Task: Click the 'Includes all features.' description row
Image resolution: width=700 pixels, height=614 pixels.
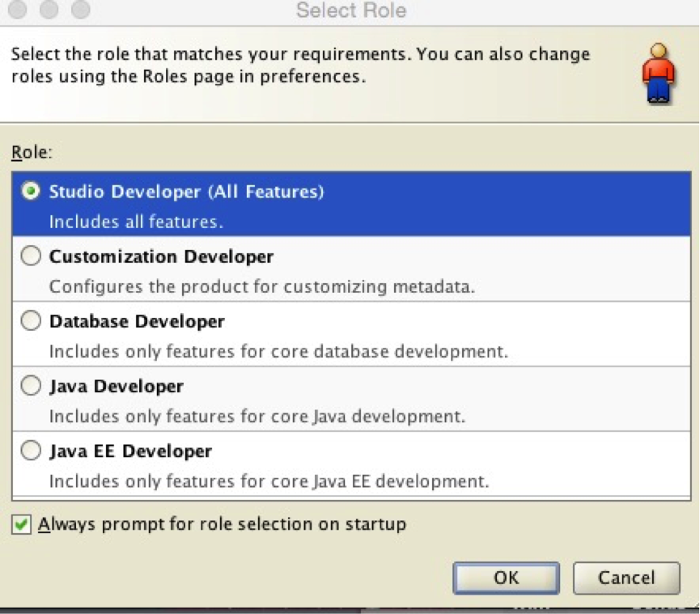Action: coord(136,222)
